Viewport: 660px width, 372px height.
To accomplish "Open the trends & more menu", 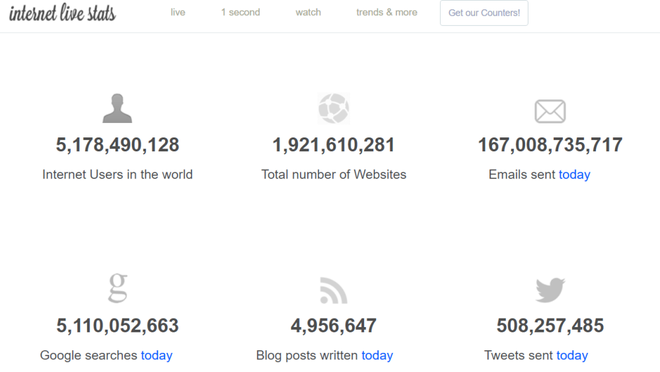I will click(387, 13).
